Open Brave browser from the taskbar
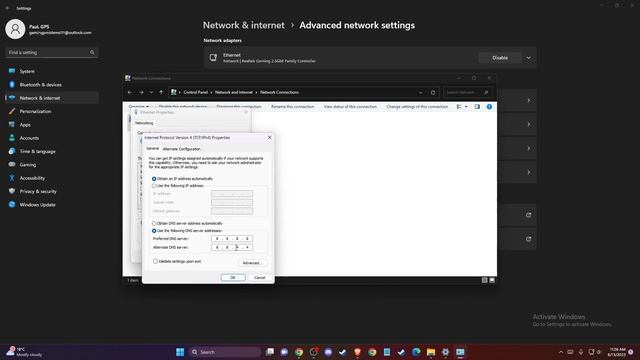The width and height of the screenshot is (640, 360). [358, 352]
